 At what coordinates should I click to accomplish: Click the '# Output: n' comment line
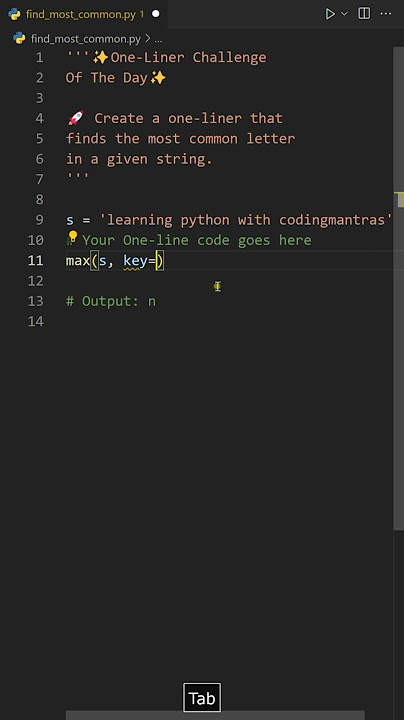[x=111, y=301]
